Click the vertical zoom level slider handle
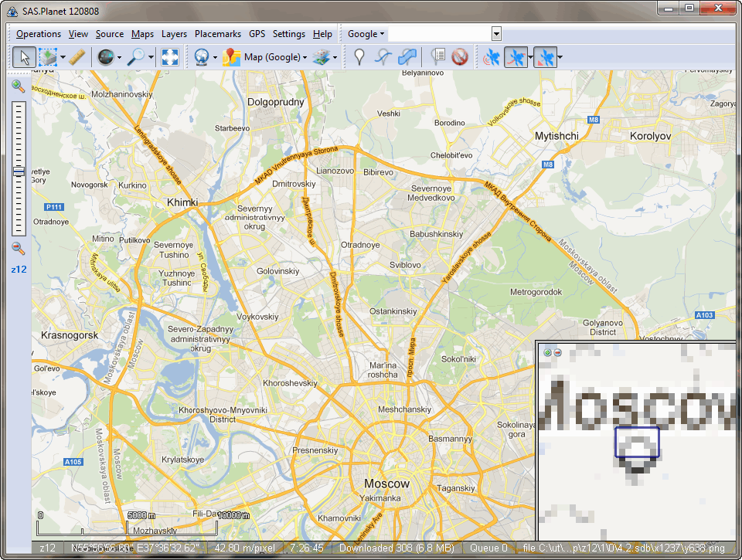The height and width of the screenshot is (560, 742). coord(19,171)
